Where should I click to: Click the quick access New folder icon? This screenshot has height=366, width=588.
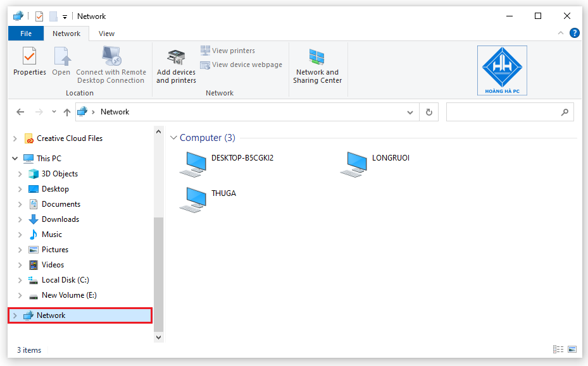tap(53, 16)
